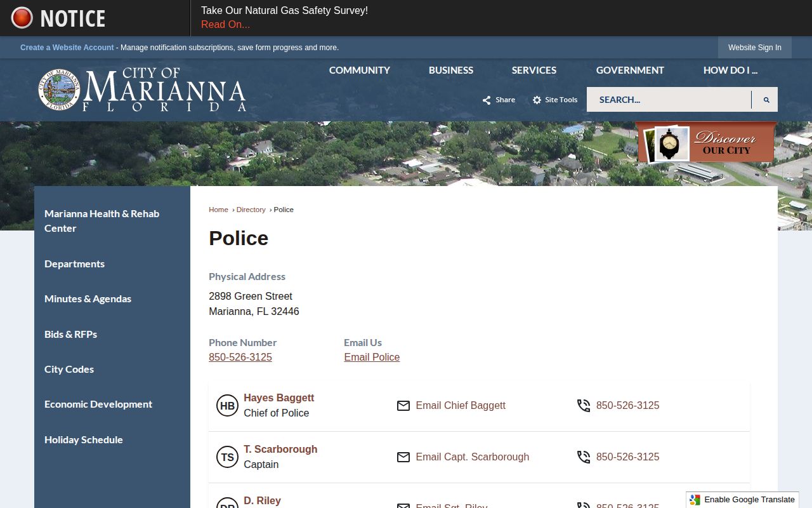Click into the Search input field
The image size is (812, 508).
click(669, 100)
